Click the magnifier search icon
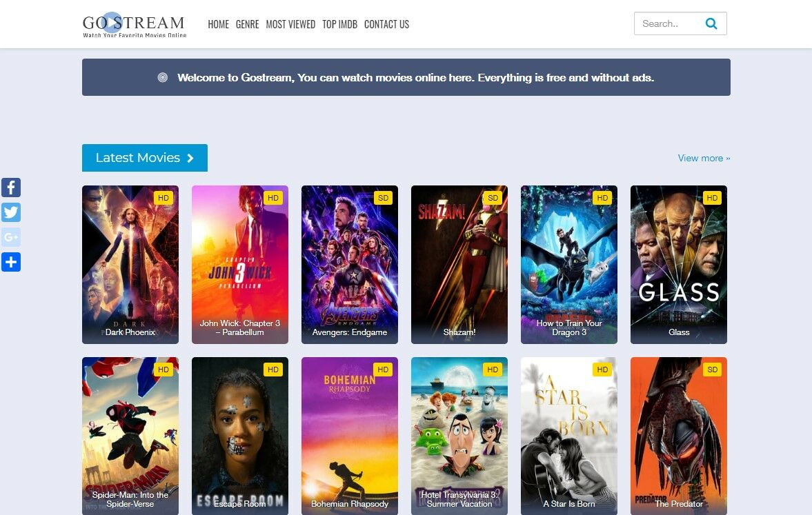Image resolution: width=812 pixels, height=515 pixels. point(711,23)
